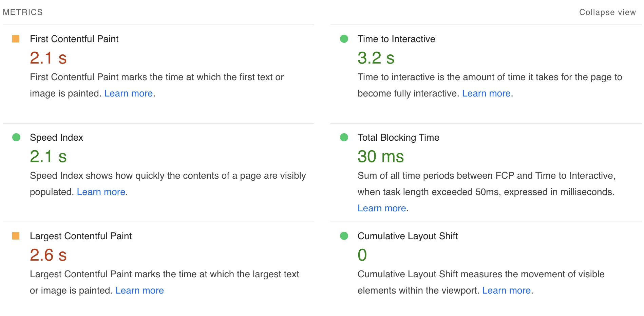Click the orange square icon beside Largest Contentful Paint
644x316 pixels.
pyautogui.click(x=16, y=236)
